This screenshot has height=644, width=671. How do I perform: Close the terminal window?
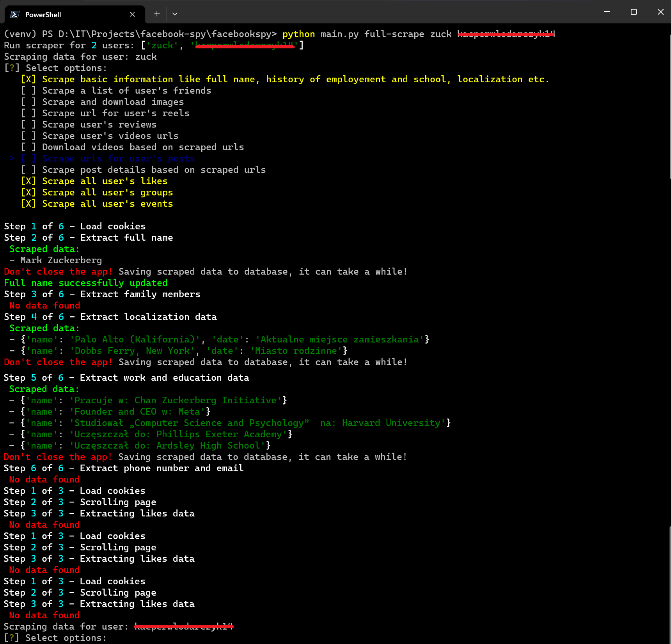(x=660, y=12)
